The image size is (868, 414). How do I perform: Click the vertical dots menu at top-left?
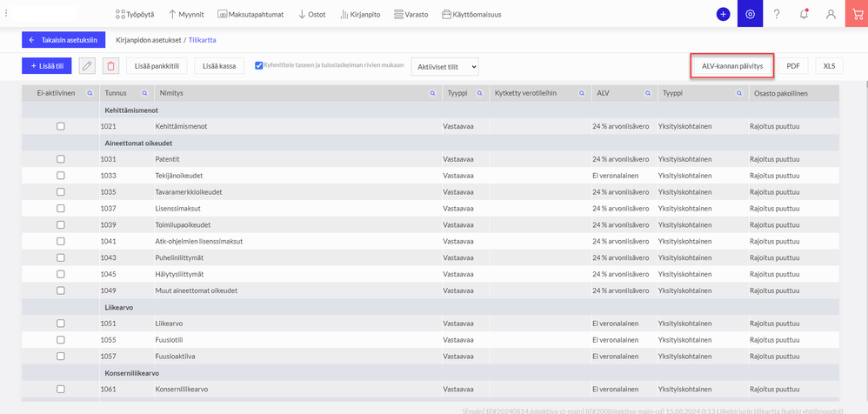coord(6,13)
